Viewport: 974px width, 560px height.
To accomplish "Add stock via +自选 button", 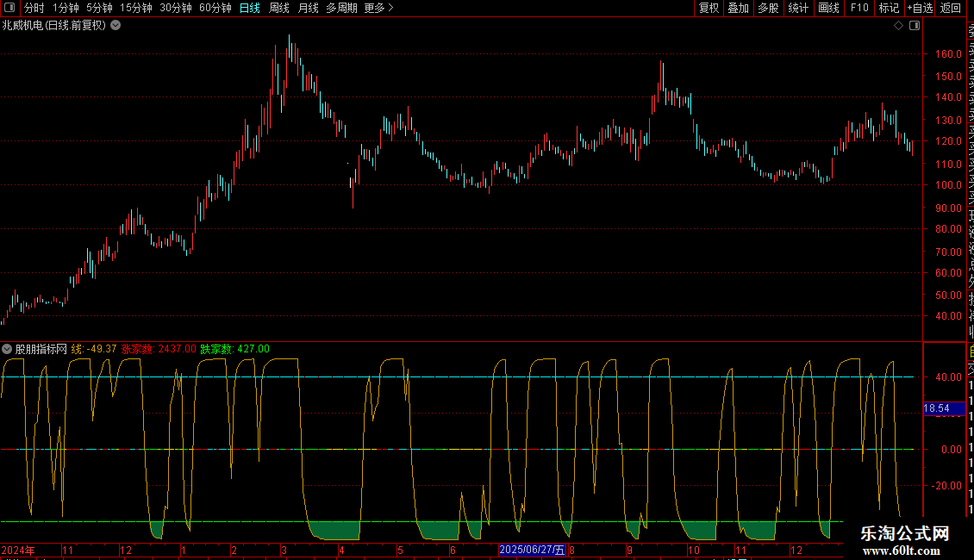I will [x=920, y=8].
